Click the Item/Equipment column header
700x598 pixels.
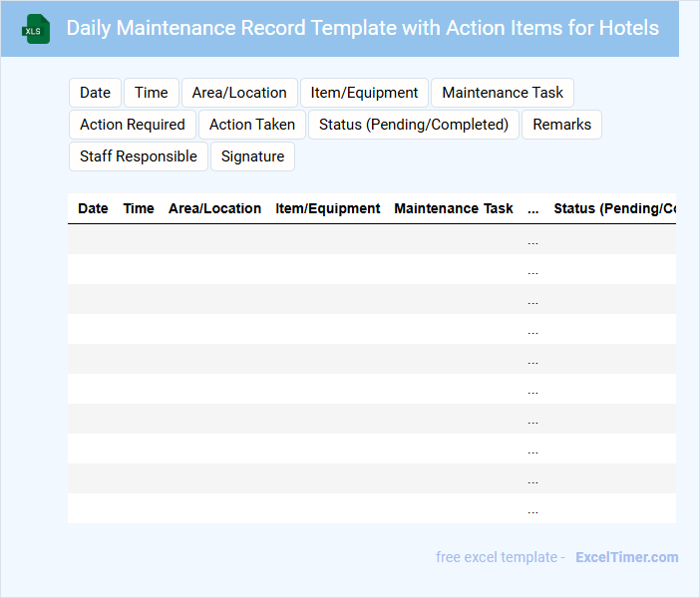point(328,208)
